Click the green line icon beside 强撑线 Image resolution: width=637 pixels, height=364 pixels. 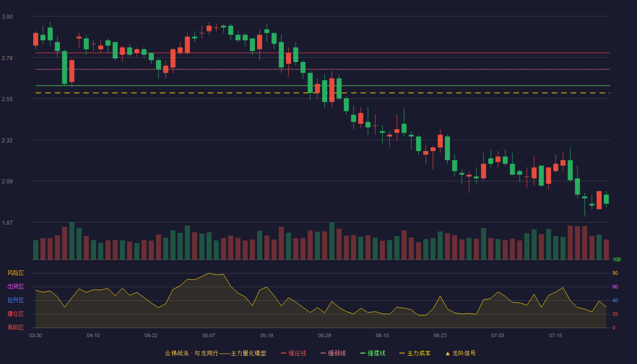363,353
